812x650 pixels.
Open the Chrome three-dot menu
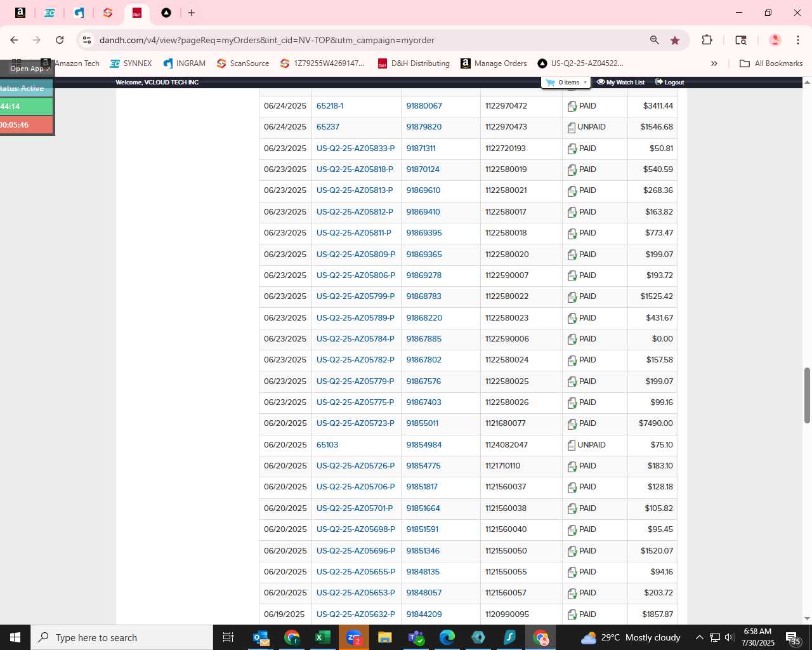coord(798,40)
